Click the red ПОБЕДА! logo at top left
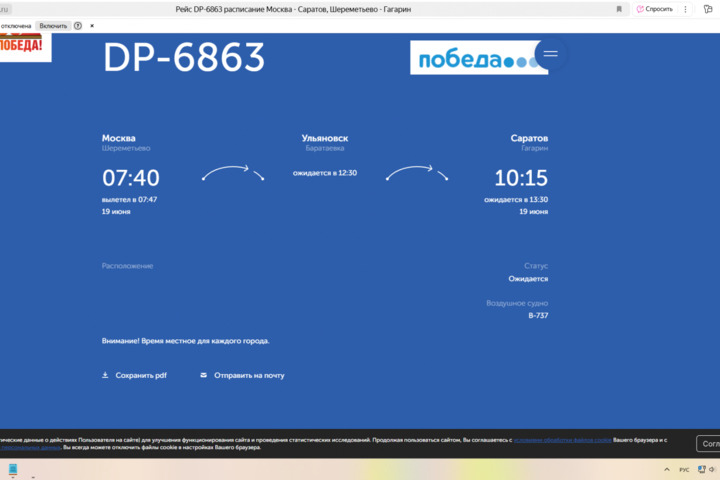 pos(23,45)
